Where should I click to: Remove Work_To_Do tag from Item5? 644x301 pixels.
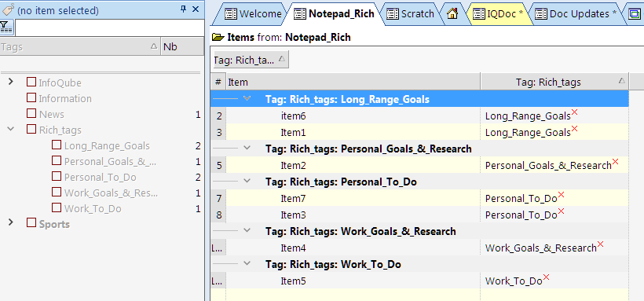[x=547, y=277]
